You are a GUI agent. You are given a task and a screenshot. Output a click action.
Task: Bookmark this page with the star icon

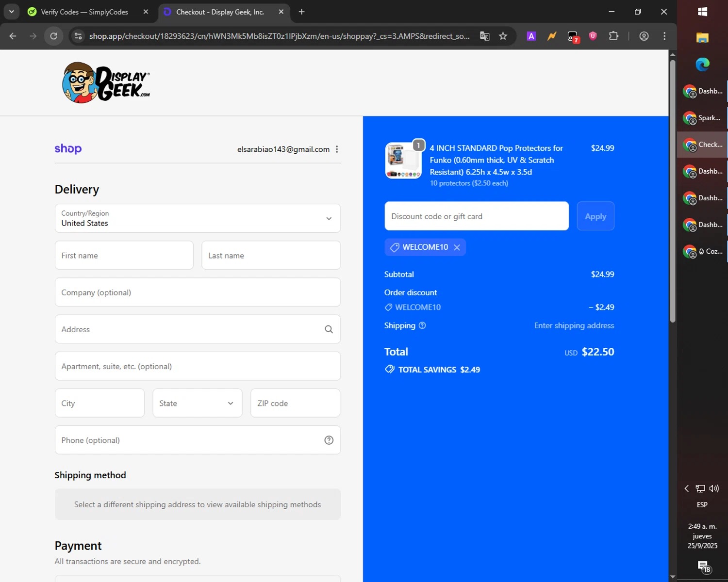[x=503, y=36]
